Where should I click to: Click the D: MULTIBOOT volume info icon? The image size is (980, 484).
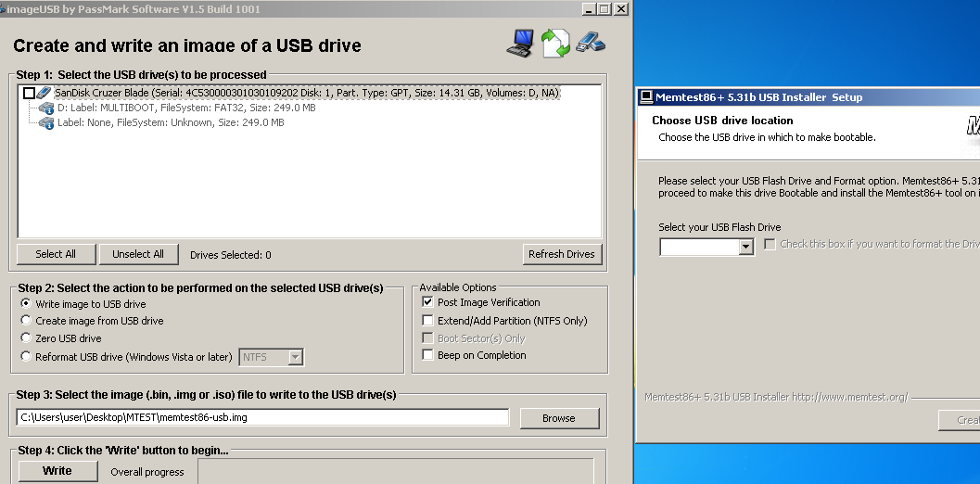click(x=46, y=108)
